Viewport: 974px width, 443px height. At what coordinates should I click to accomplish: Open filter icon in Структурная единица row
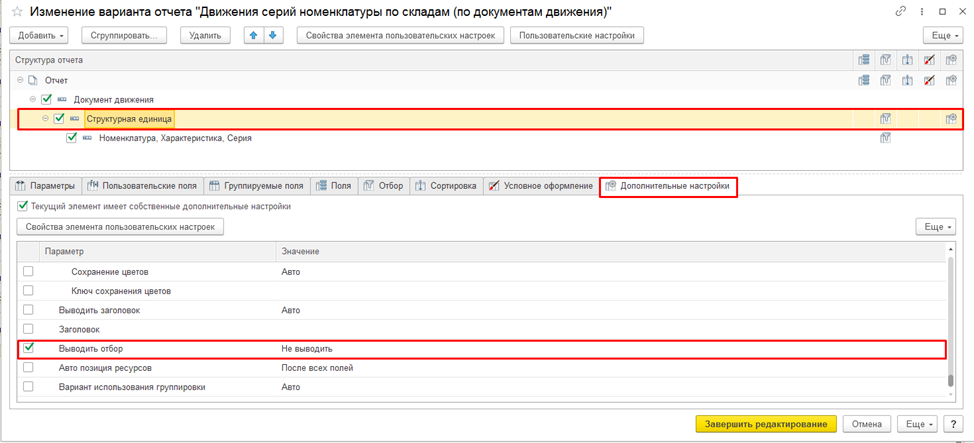886,119
